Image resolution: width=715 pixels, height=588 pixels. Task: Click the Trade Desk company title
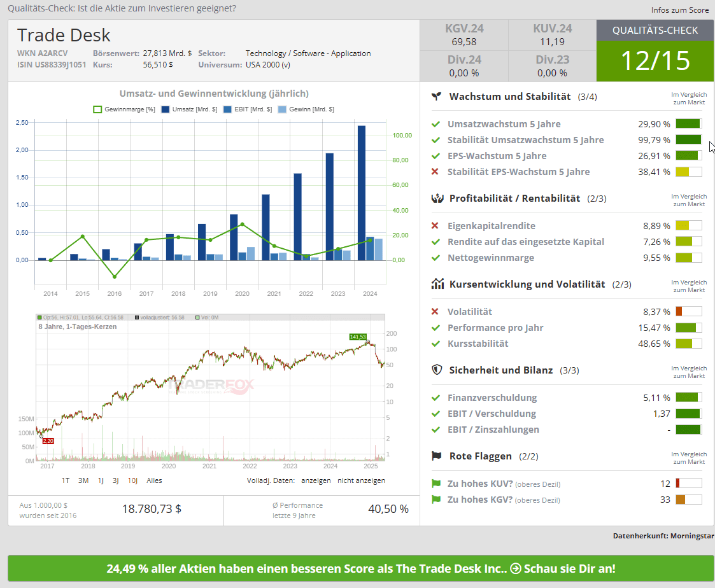[64, 35]
